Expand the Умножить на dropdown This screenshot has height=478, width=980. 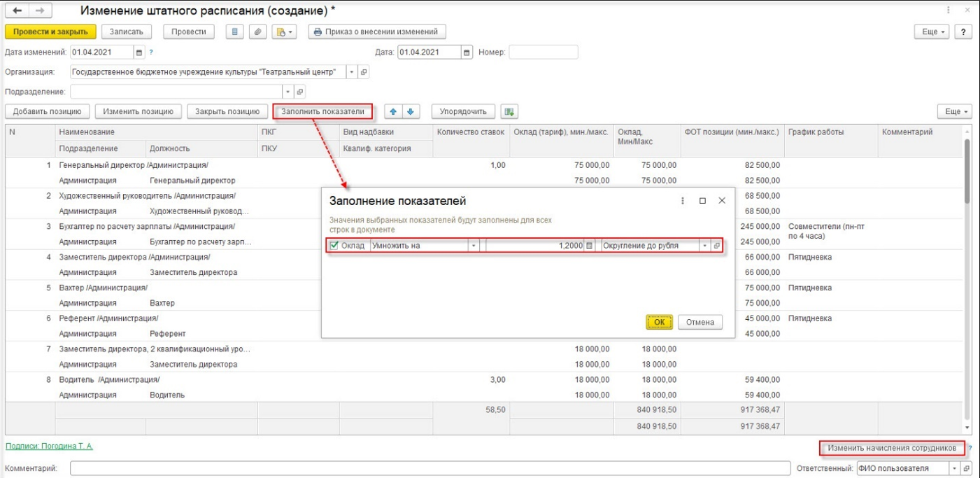(x=474, y=246)
